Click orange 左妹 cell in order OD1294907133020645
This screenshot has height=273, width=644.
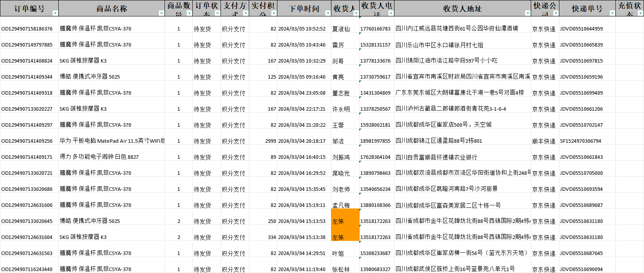pos(345,217)
